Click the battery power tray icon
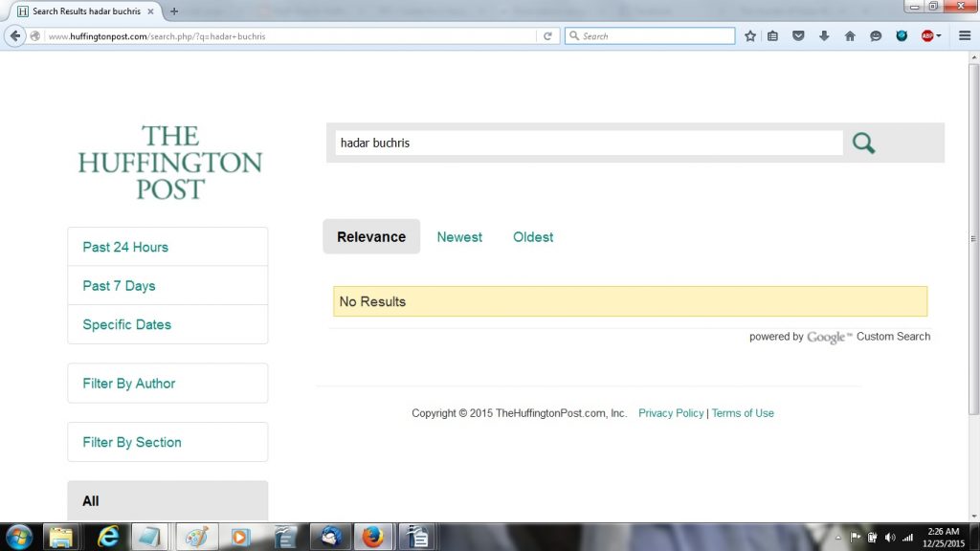This screenshot has height=551, width=980. (873, 538)
